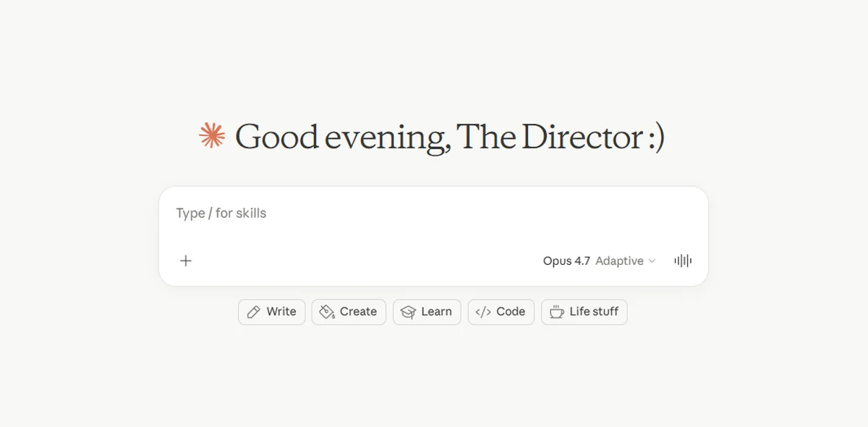Click the orange starburst Claude logo

pos(212,136)
